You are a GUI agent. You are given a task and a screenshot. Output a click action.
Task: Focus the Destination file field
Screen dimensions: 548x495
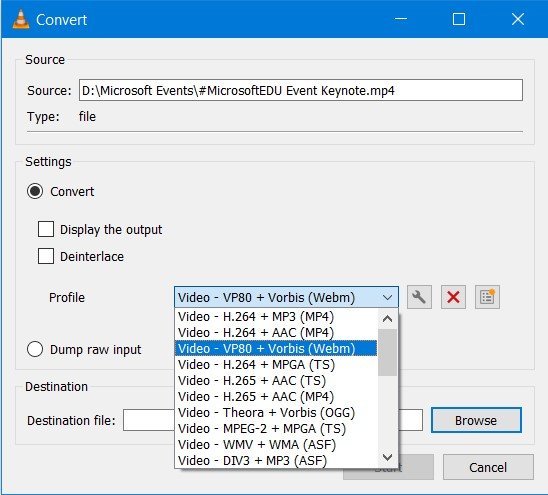coord(273,420)
